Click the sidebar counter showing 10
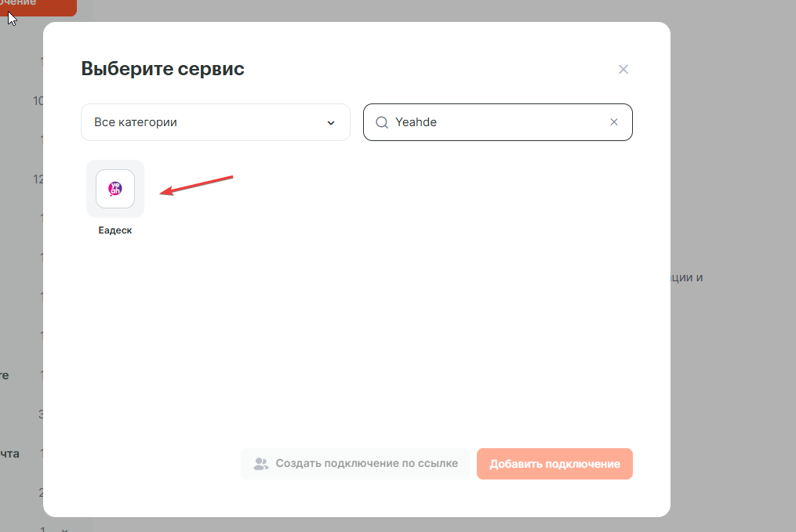This screenshot has width=796, height=532. click(38, 100)
